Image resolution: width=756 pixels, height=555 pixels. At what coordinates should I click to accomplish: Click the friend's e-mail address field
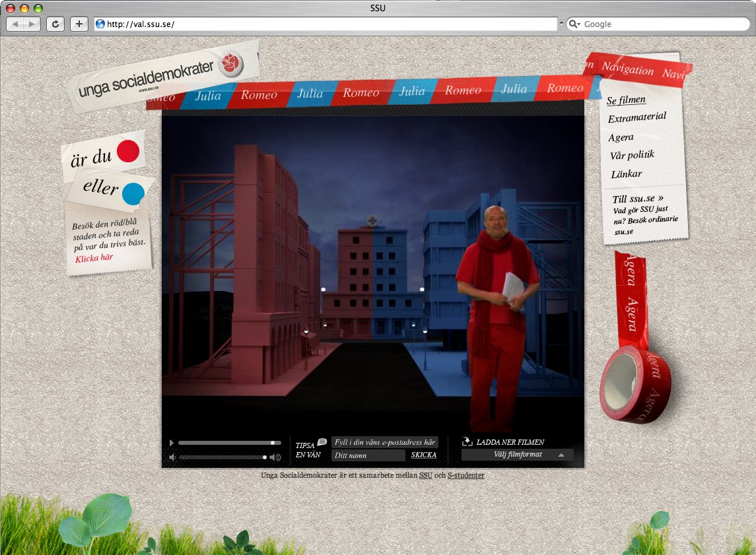click(385, 442)
